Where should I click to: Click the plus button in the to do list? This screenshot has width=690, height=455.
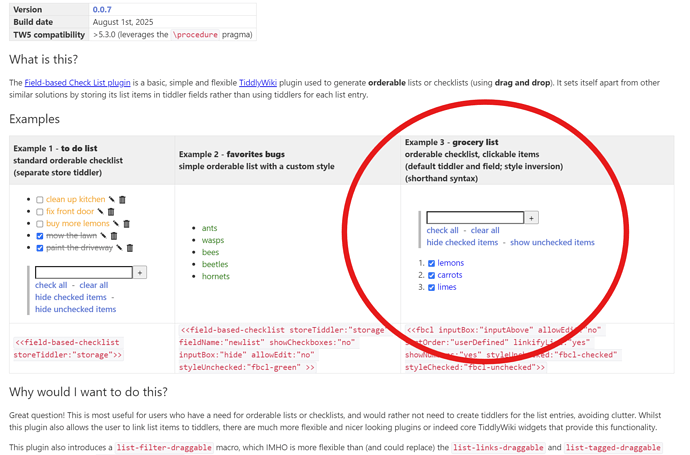click(x=140, y=272)
